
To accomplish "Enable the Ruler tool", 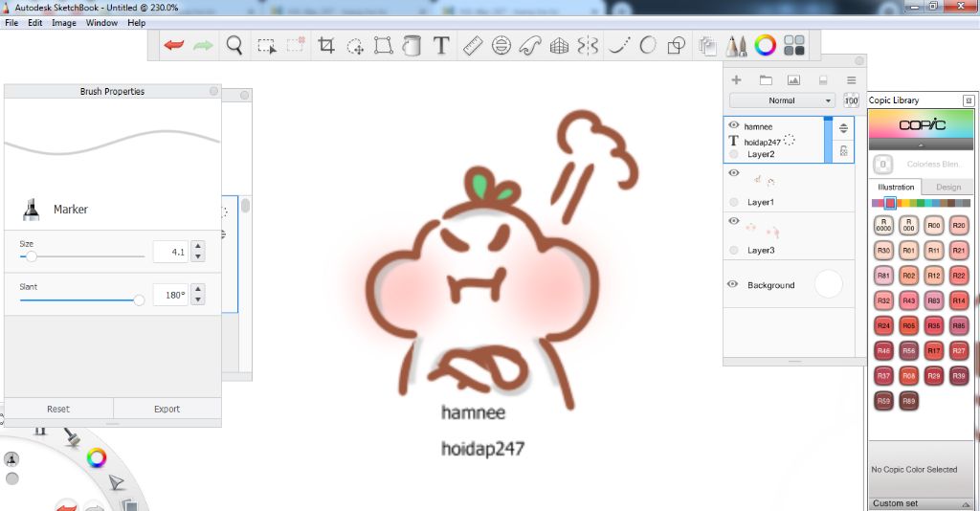I will pyautogui.click(x=473, y=46).
